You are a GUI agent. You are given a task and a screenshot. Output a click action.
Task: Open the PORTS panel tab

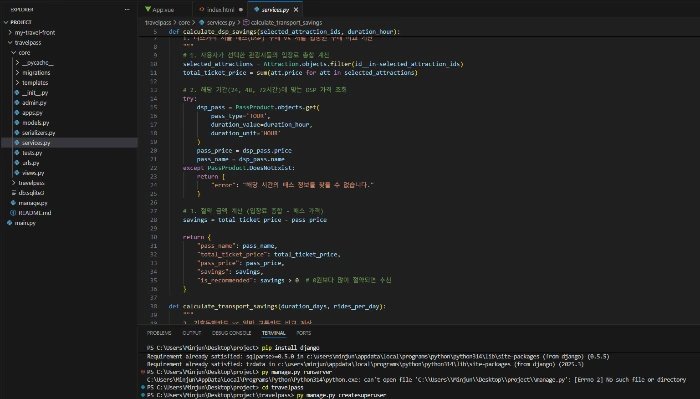point(304,333)
